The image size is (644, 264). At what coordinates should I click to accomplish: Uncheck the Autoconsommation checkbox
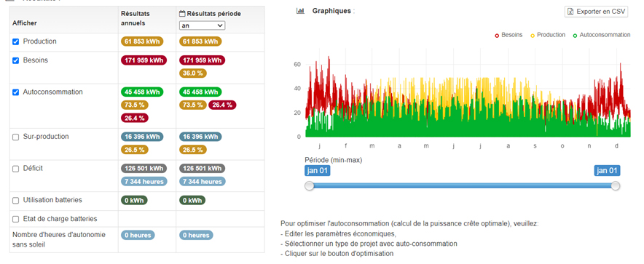[16, 92]
